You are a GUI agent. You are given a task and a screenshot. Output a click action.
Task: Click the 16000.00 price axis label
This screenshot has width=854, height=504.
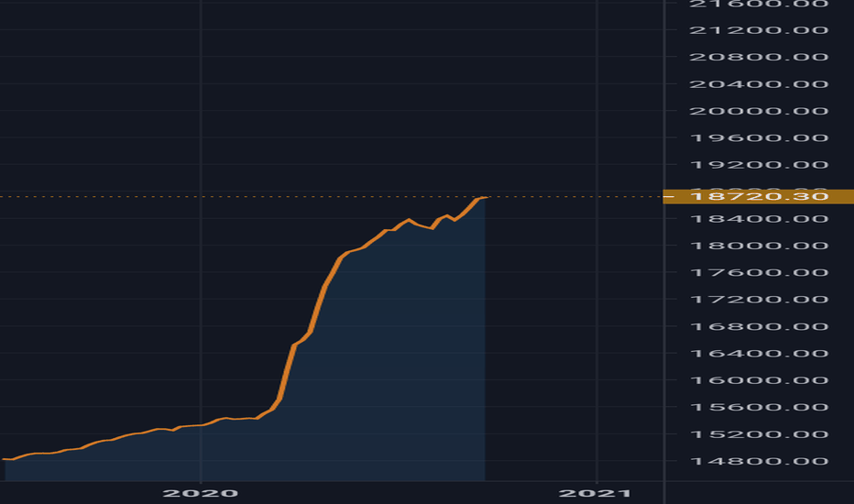point(759,380)
